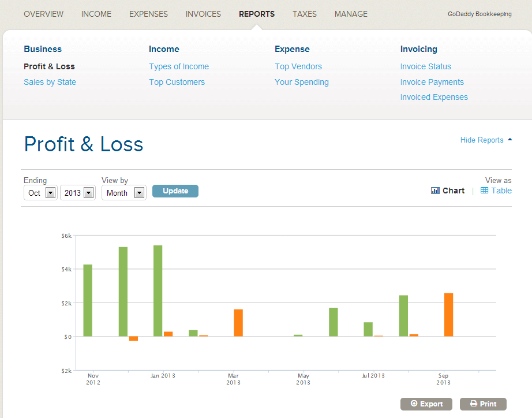Open the EXPENSES section
This screenshot has height=418, width=532.
coord(148,14)
